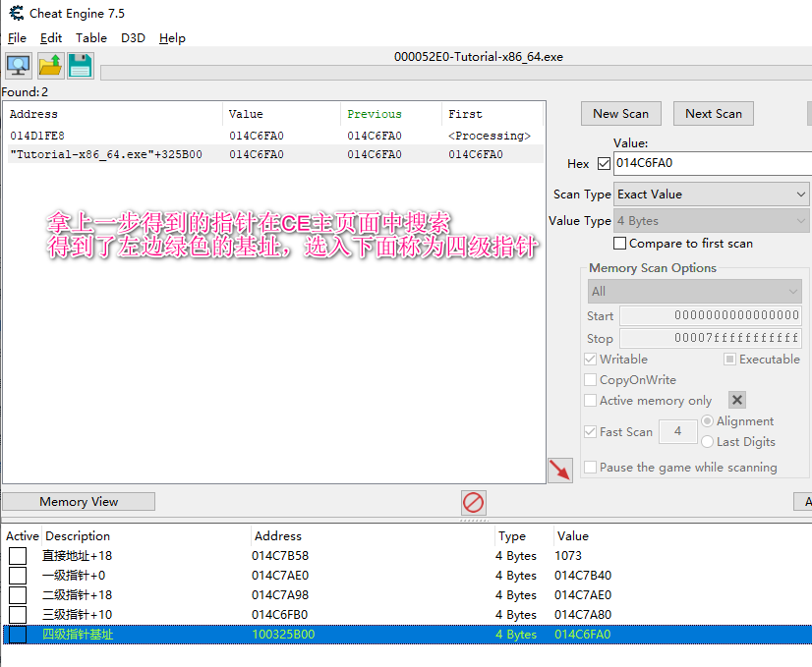Activate checkbox for 四级指针基址 entry
The image size is (812, 667).
[18, 635]
